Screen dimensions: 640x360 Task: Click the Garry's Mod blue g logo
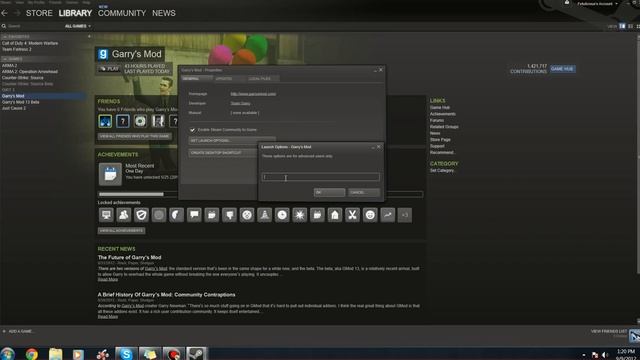(103, 54)
